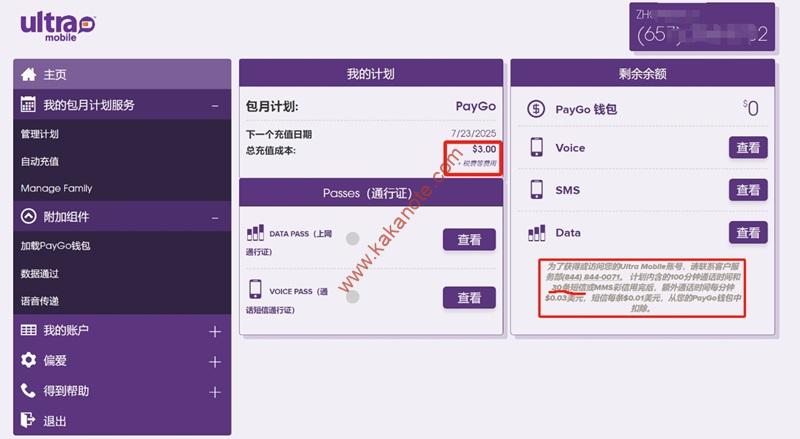Image resolution: width=800 pixels, height=439 pixels.
Task: Click the 得到帮助 label text
Action: point(66,391)
